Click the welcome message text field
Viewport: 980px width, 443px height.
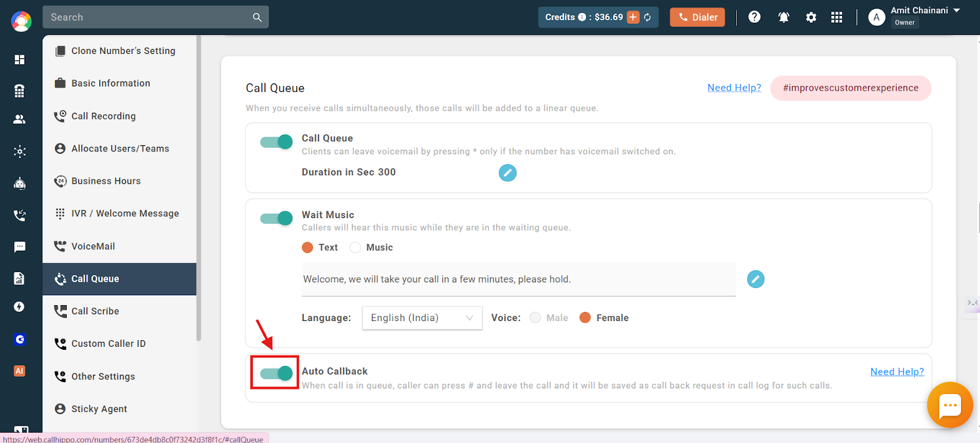[519, 279]
